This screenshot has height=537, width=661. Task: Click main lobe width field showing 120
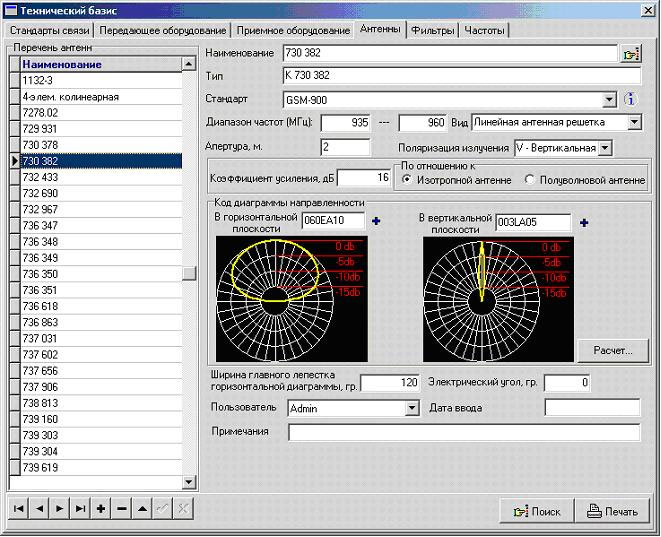390,383
